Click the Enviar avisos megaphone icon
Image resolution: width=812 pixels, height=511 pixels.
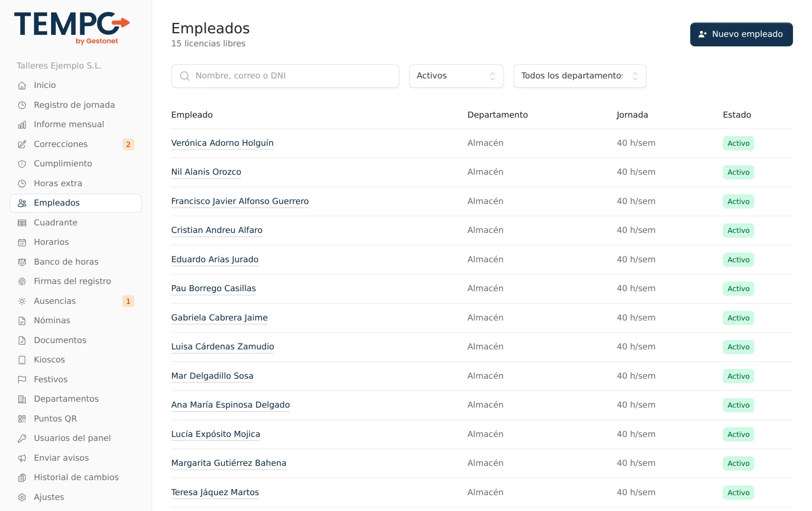click(x=22, y=458)
